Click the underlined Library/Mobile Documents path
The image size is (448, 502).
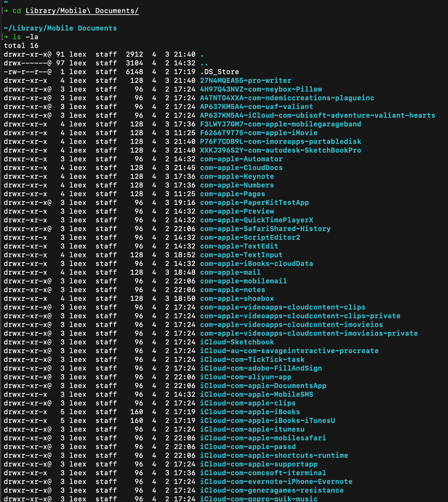tap(82, 11)
